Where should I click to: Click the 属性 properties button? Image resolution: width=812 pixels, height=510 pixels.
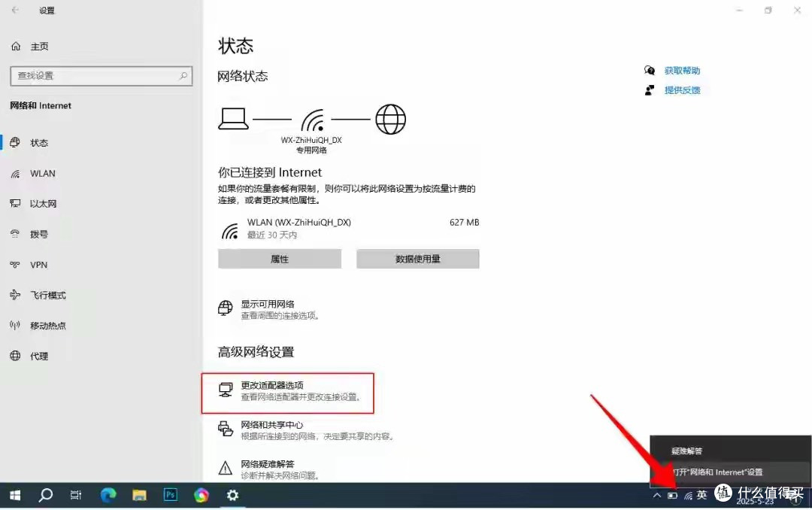pos(280,259)
